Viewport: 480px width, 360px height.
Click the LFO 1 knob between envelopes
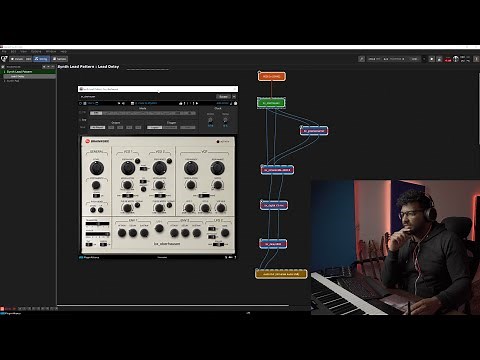pyautogui.click(x=159, y=228)
